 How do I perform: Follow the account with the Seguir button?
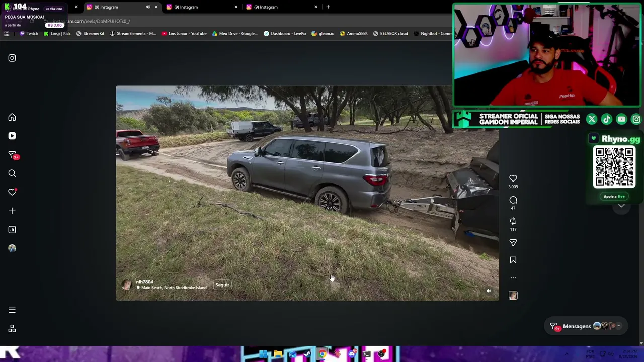pyautogui.click(x=222, y=285)
